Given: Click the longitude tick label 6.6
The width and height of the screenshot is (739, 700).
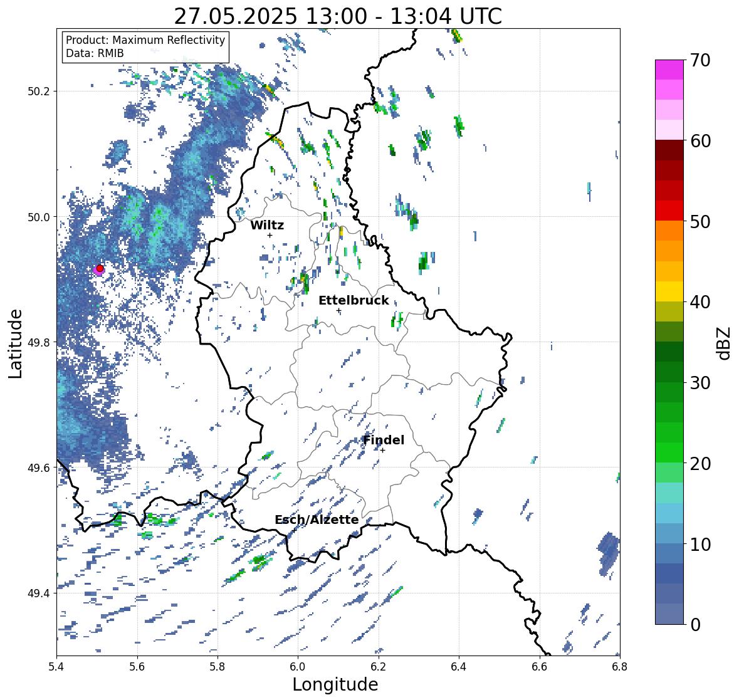Looking at the screenshot, I should pyautogui.click(x=540, y=667).
